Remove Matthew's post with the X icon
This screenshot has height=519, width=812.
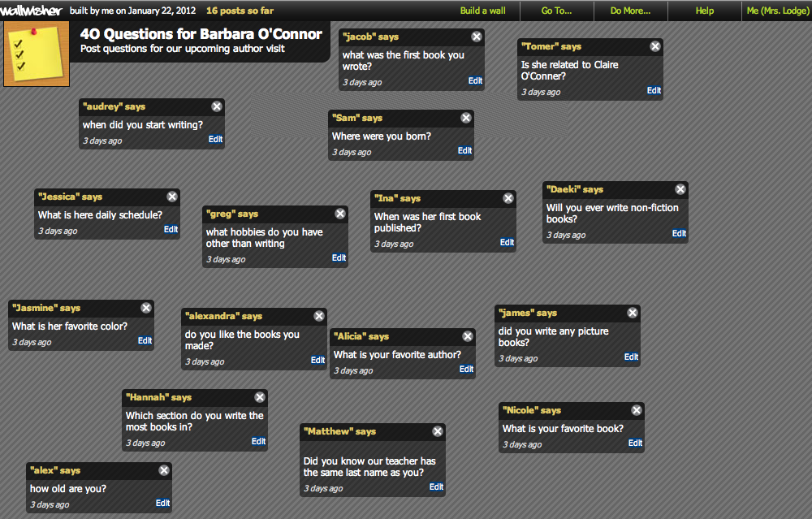(438, 431)
